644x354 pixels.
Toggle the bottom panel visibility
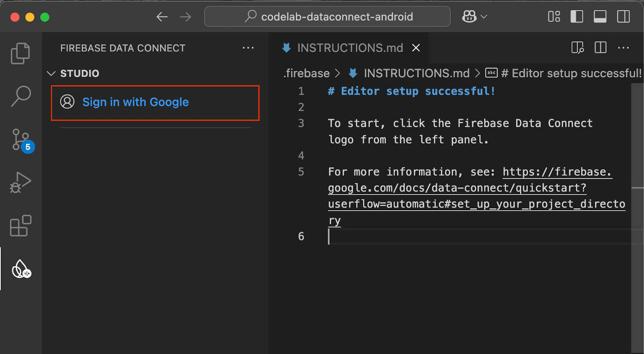[600, 17]
